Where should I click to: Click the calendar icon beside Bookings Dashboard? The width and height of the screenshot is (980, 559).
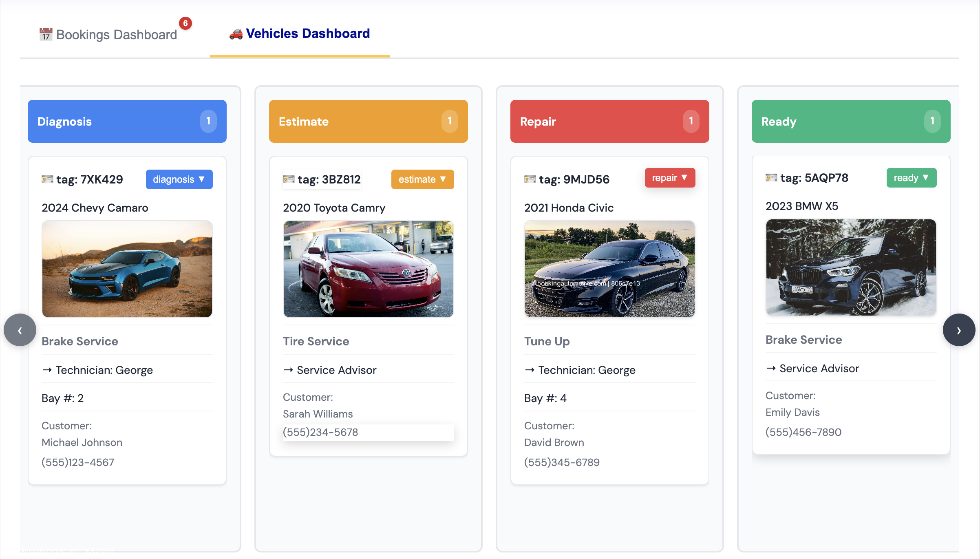[x=46, y=35]
